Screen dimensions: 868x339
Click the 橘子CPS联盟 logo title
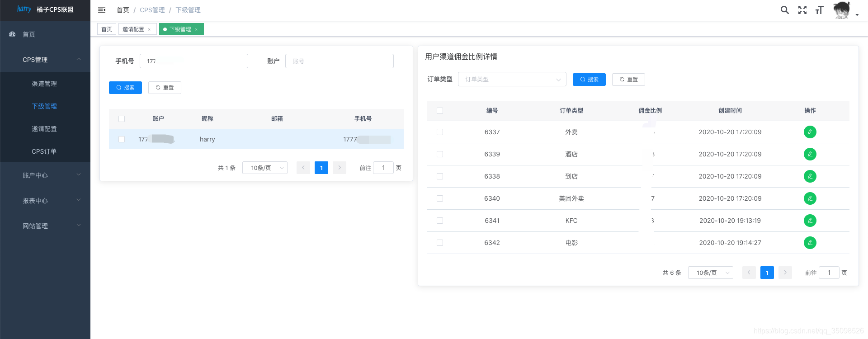55,9
